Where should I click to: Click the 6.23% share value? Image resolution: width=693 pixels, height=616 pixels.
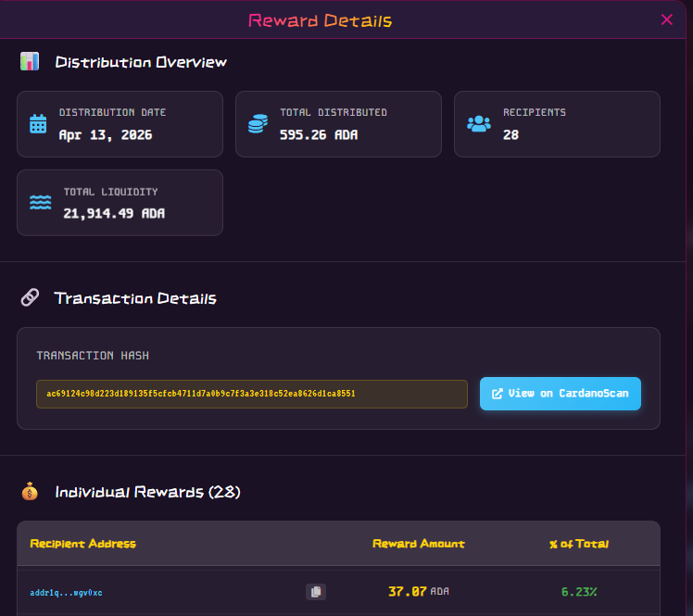point(579,591)
